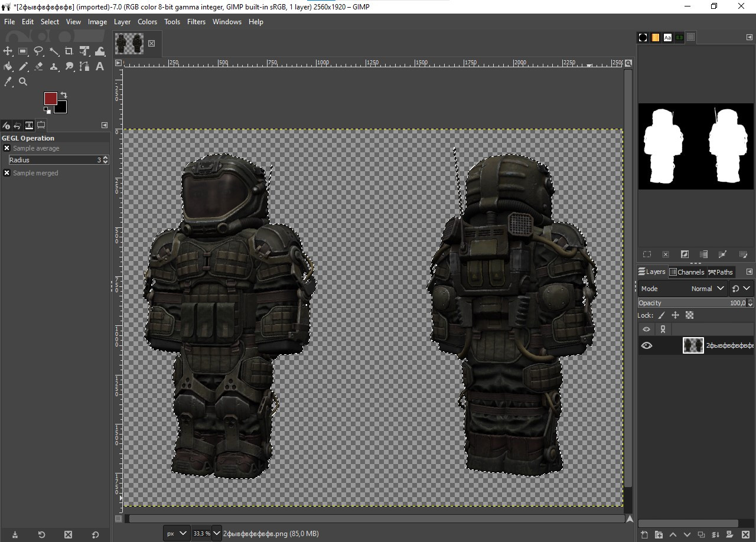The width and height of the screenshot is (756, 542).
Task: Toggle Lock pixels brush icon
Action: click(x=661, y=315)
